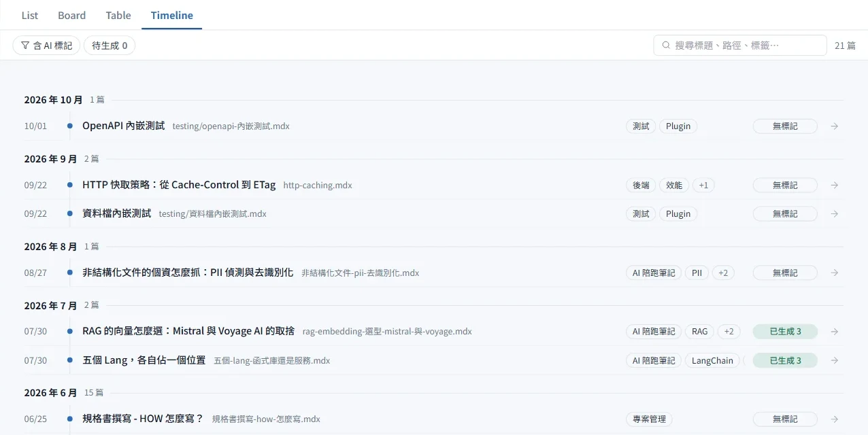Screen dimensions: 868x435
Task: Click the 2026 年 6 月 month header
Action: pos(50,393)
